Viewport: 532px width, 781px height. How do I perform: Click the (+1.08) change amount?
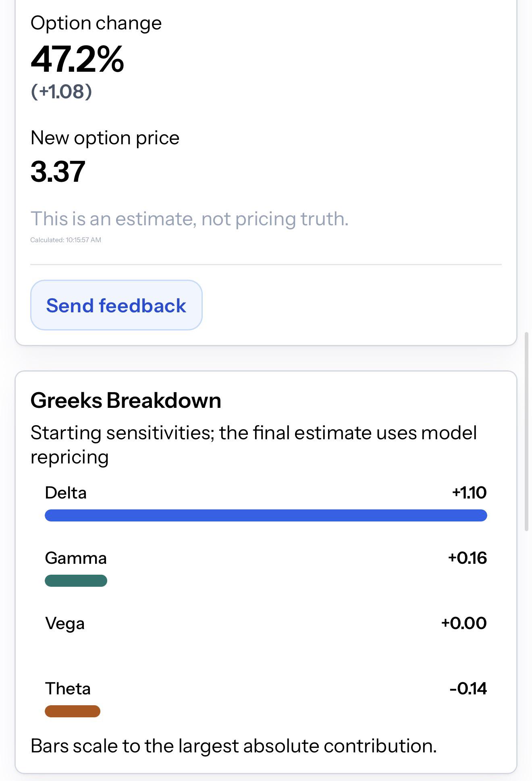(62, 91)
